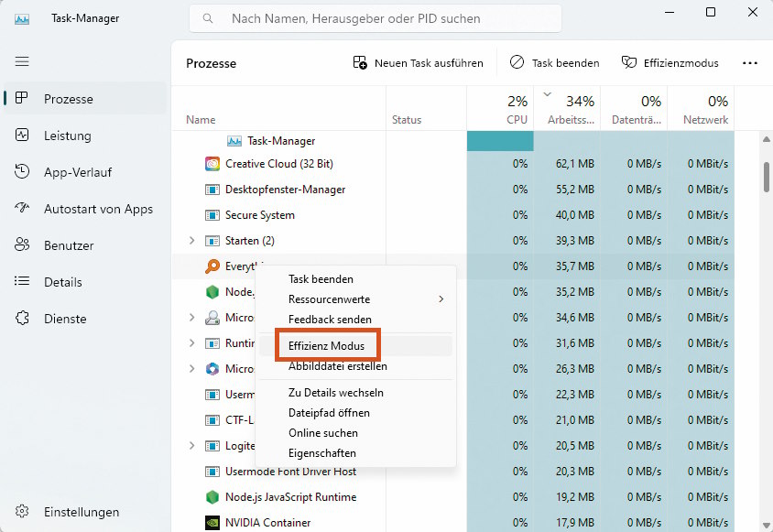The image size is (773, 532).
Task: Click the 35,7 MB memory cell
Action: click(568, 266)
